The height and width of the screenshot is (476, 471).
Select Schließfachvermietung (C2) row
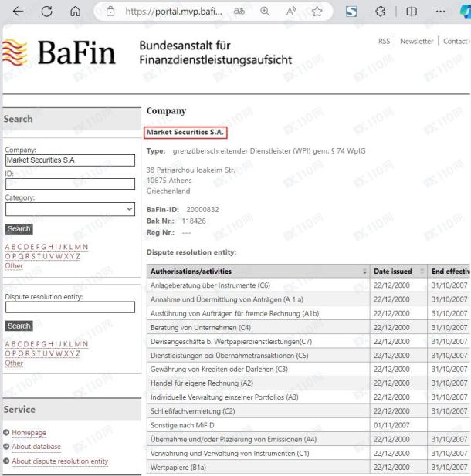coord(308,411)
